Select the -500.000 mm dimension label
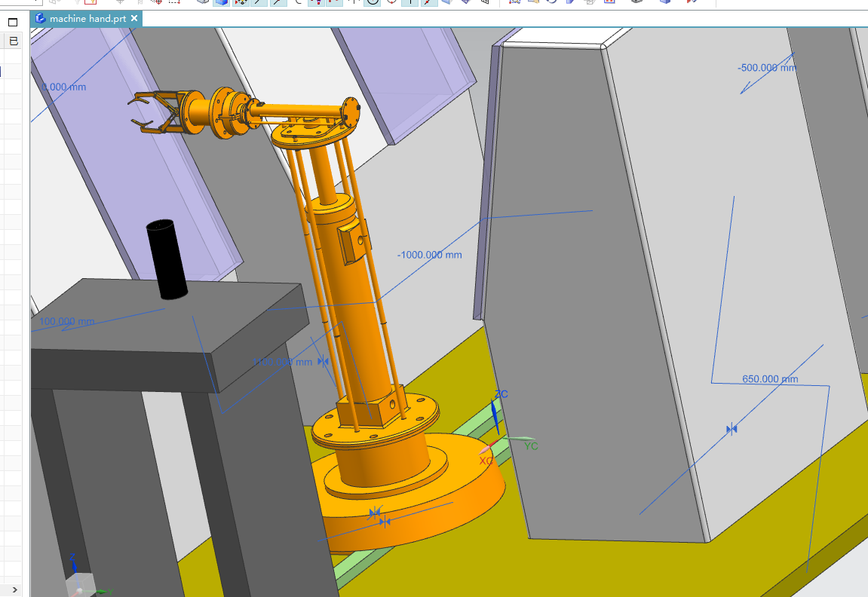The height and width of the screenshot is (597, 868). click(767, 68)
